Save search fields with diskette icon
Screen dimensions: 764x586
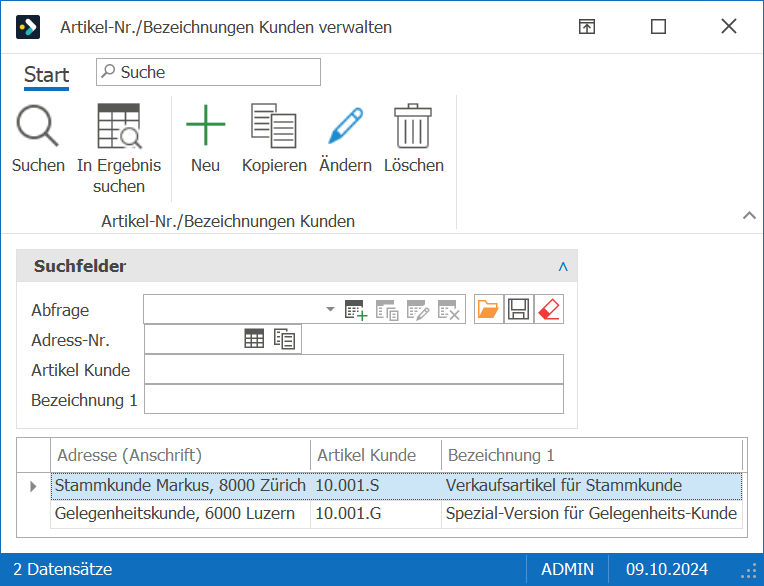coord(518,309)
